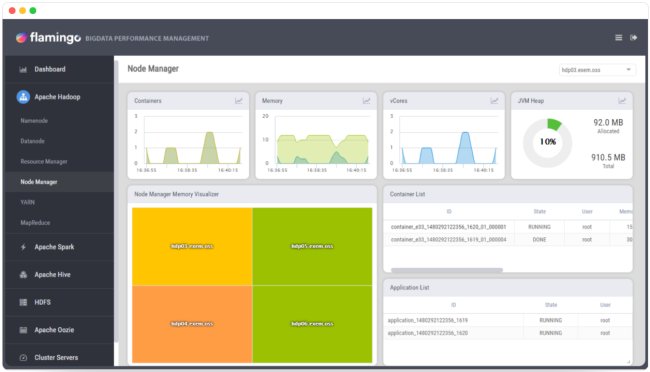Click the Apache Hadoop blue circle icon
This screenshot has width=650, height=372.
23,97
